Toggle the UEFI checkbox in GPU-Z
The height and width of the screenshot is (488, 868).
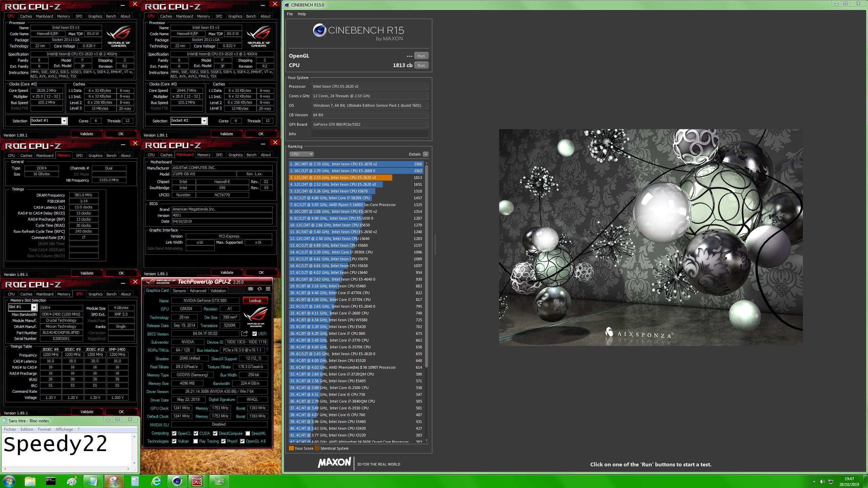click(x=254, y=334)
